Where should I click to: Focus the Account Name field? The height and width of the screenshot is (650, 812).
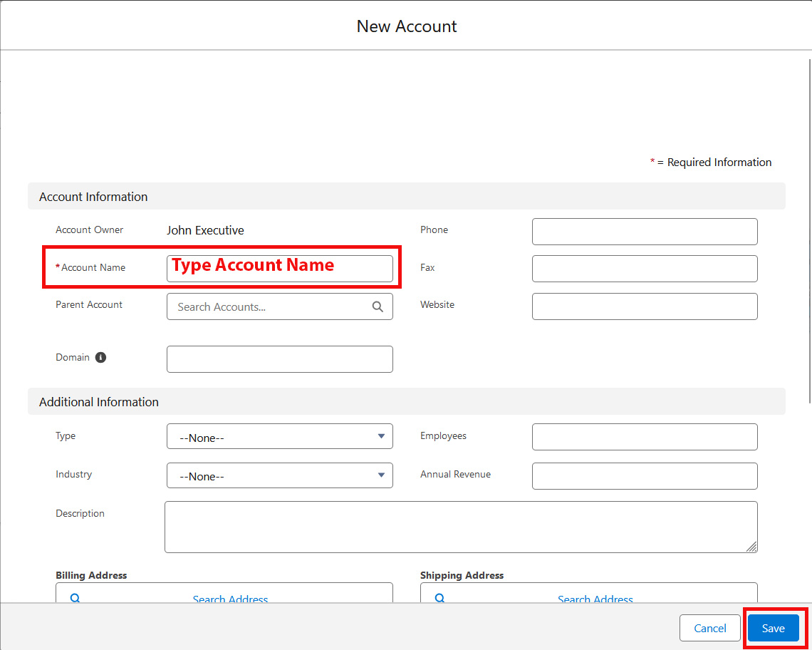279,268
